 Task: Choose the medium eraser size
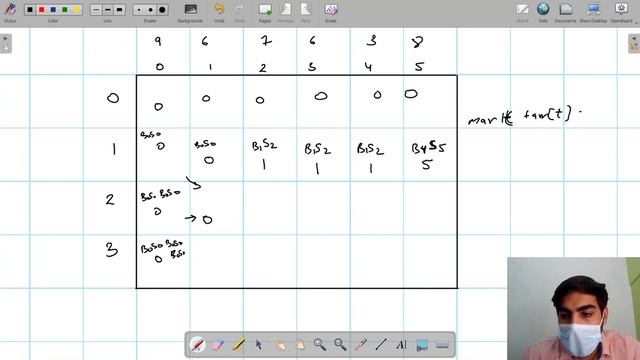click(151, 9)
